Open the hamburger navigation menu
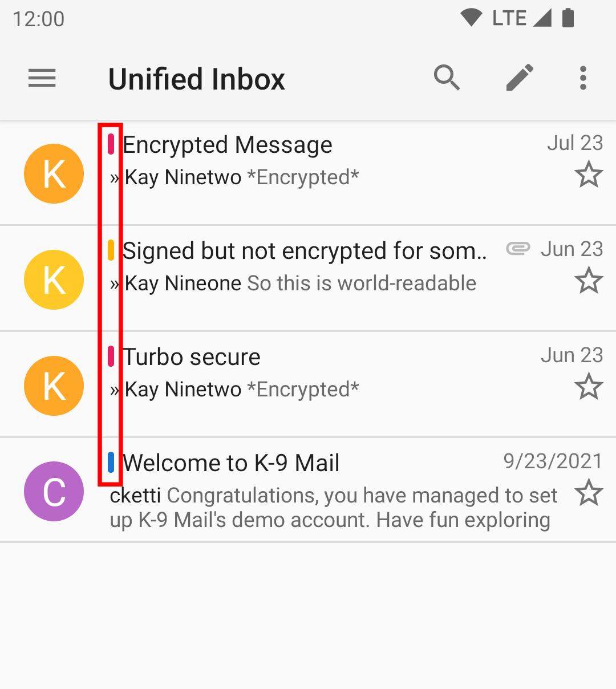Image resolution: width=616 pixels, height=689 pixels. pos(42,78)
